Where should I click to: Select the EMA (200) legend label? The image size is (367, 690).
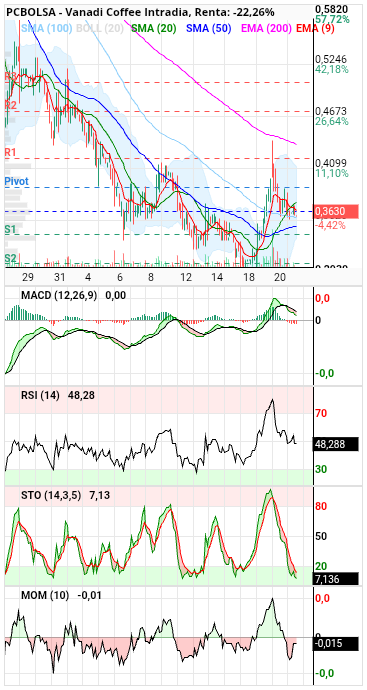(x=267, y=29)
